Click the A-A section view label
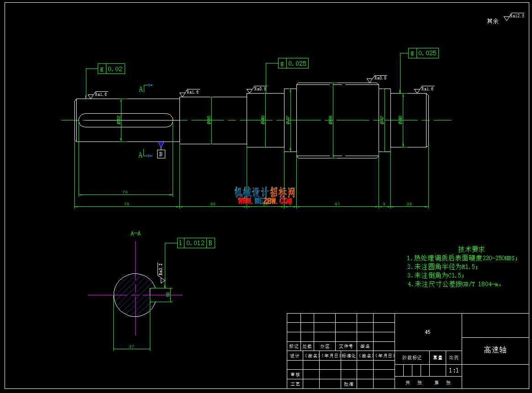 [x=135, y=233]
